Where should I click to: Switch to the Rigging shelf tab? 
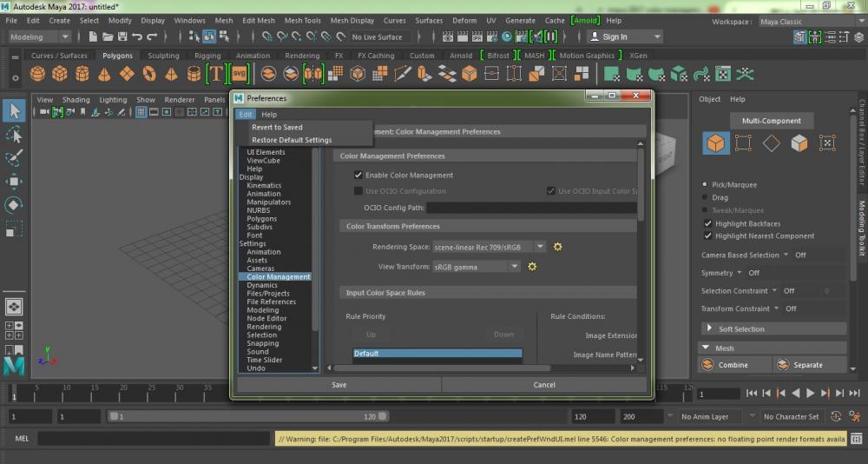(x=207, y=56)
